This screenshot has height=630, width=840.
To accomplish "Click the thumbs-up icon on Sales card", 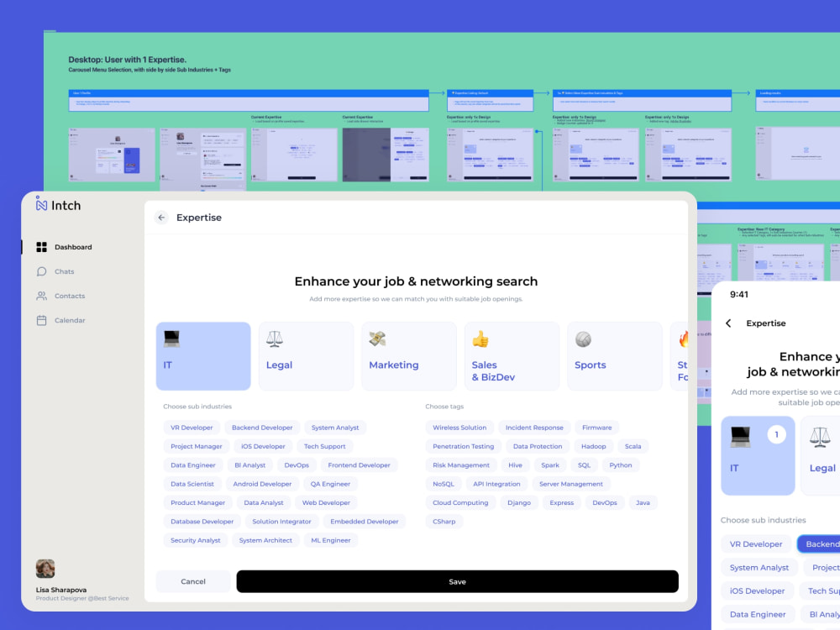I will tap(480, 339).
